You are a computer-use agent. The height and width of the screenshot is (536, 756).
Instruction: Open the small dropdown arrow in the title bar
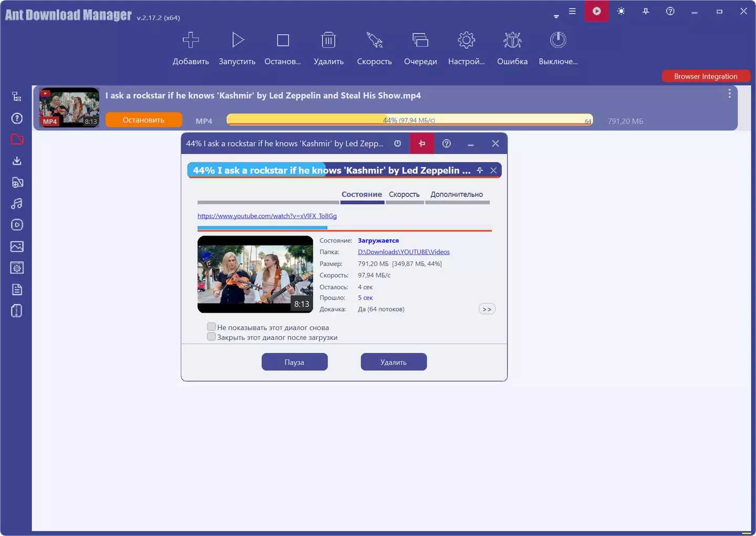pyautogui.click(x=556, y=17)
